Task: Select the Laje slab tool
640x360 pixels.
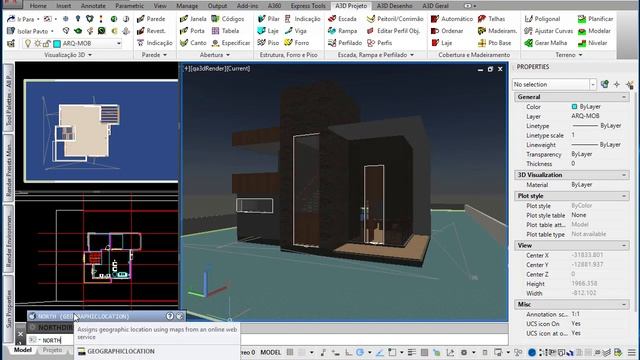Action: (x=268, y=31)
